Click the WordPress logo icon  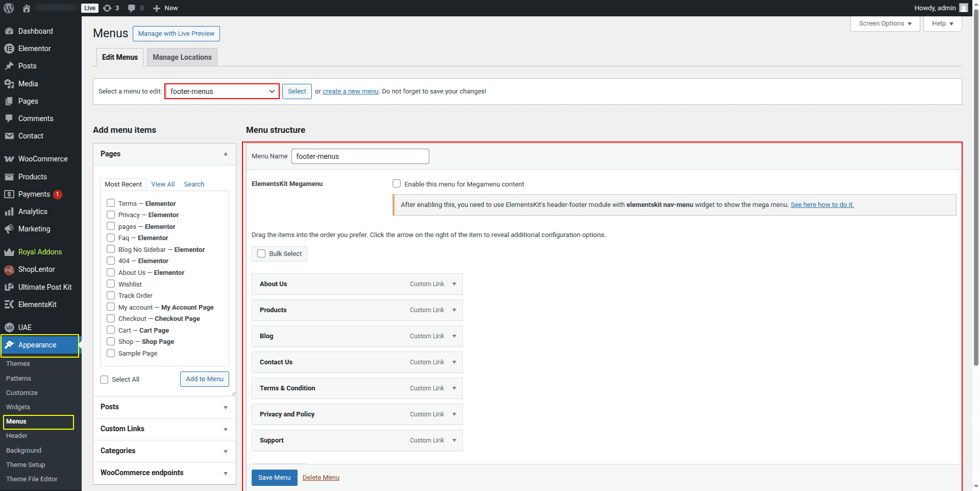point(9,8)
